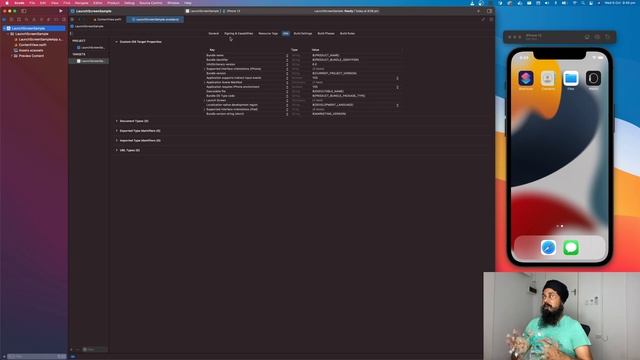The image size is (640, 360).
Task: Select LaunchScreenSample target under TARGETS
Action: pos(89,61)
